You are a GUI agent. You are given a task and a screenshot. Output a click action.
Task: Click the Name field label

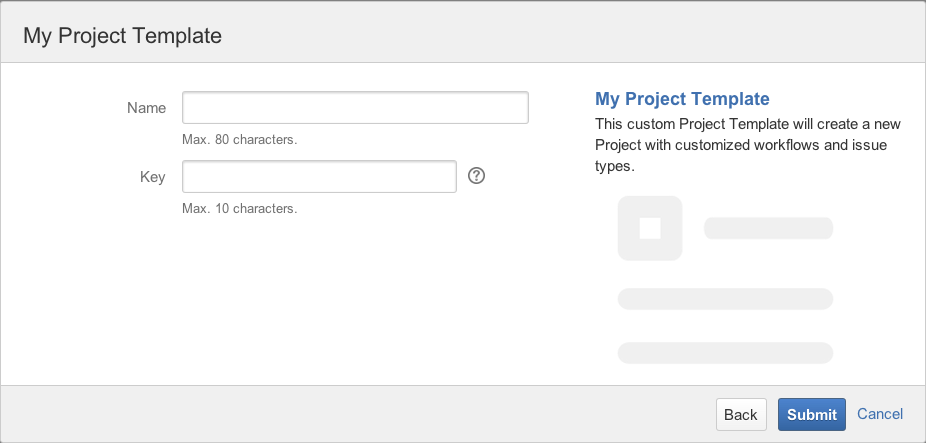click(146, 108)
